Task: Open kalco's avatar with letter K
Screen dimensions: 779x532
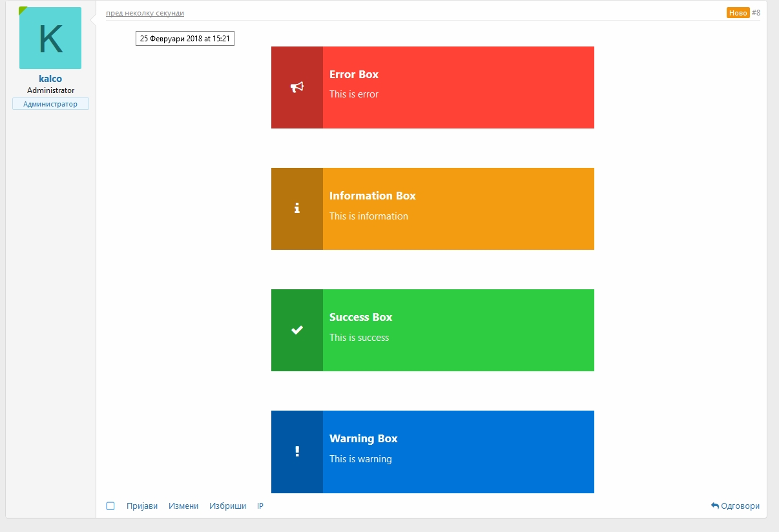Action: (50, 38)
